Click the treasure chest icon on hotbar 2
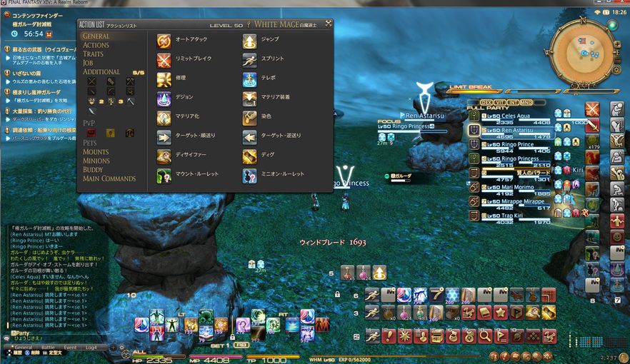Viewport: 630px width, 364px height. [x=436, y=336]
